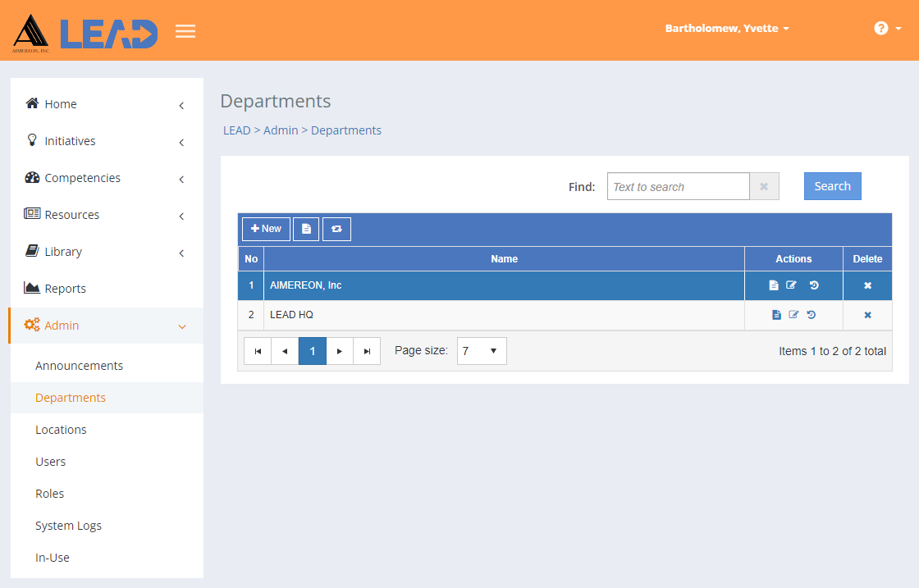The image size is (919, 588).
Task: Open the dropdown arrow beside the help icon
Action: (898, 29)
